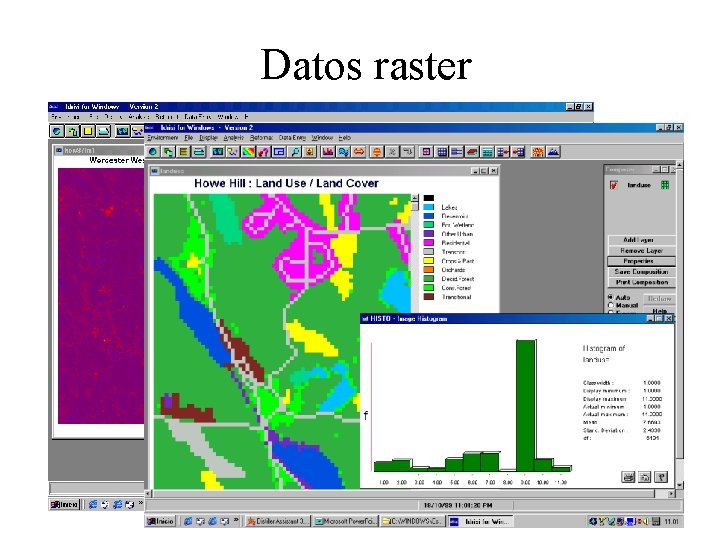Click the C:\WINDOWS taskbar button
The image size is (720, 540).
(x=412, y=521)
